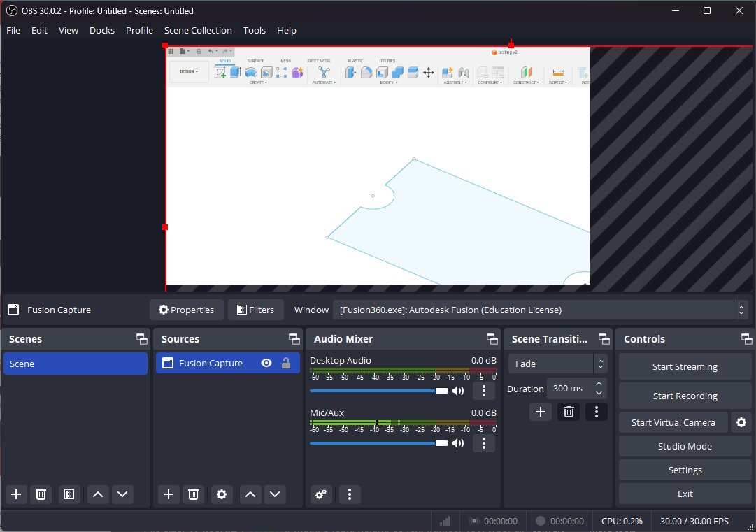The image size is (756, 532).
Task: Pop out the Scene Transitions dock
Action: (x=604, y=339)
